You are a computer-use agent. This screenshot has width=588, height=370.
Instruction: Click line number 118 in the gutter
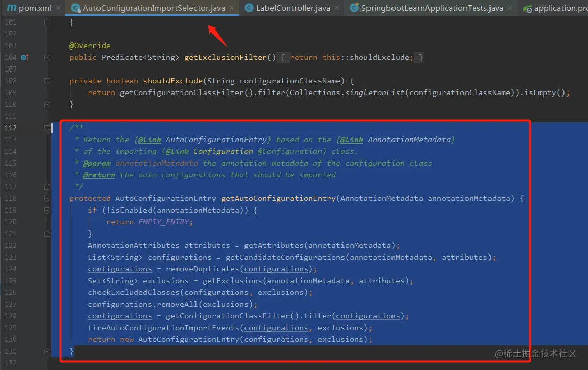pyautogui.click(x=11, y=198)
